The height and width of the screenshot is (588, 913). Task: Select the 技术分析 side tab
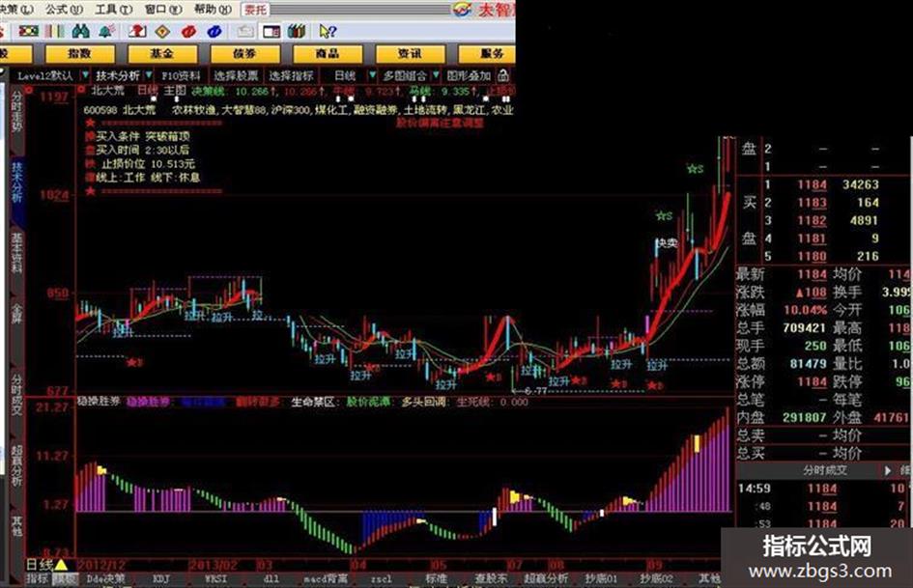tap(16, 182)
